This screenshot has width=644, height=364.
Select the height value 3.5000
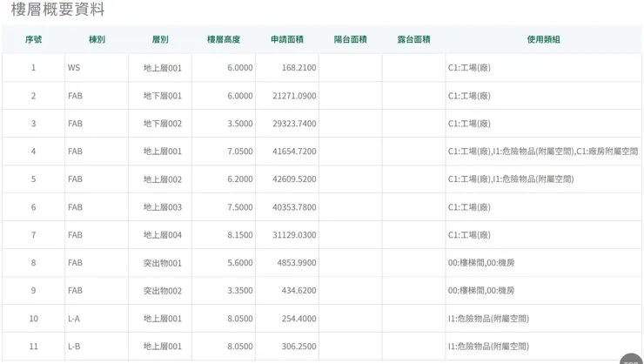(x=240, y=124)
